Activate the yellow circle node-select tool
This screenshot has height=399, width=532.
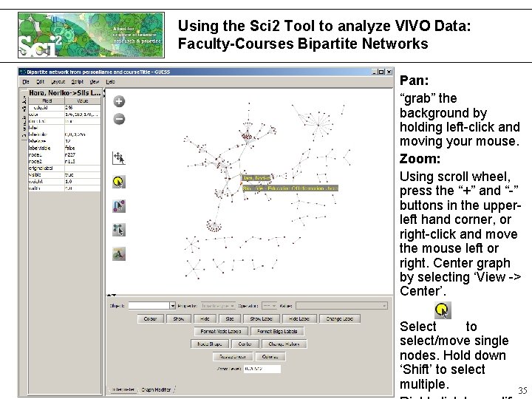pyautogui.click(x=119, y=182)
